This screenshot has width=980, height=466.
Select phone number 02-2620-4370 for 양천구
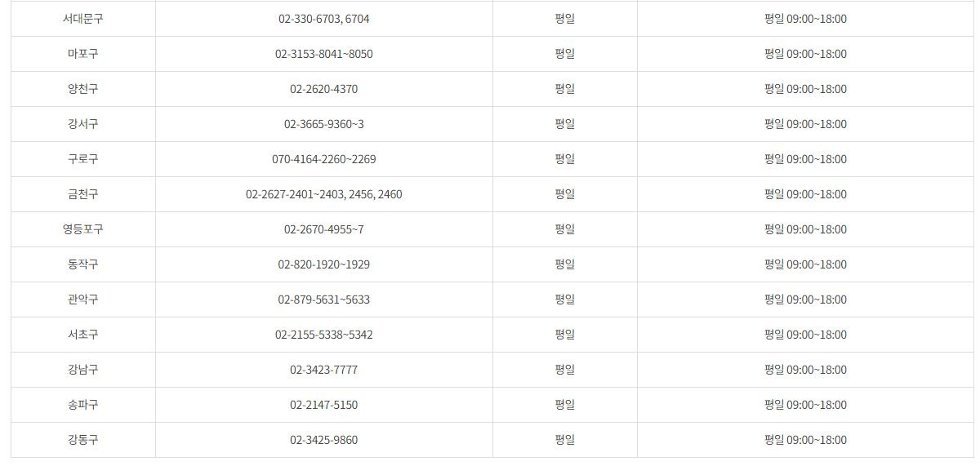(x=324, y=89)
